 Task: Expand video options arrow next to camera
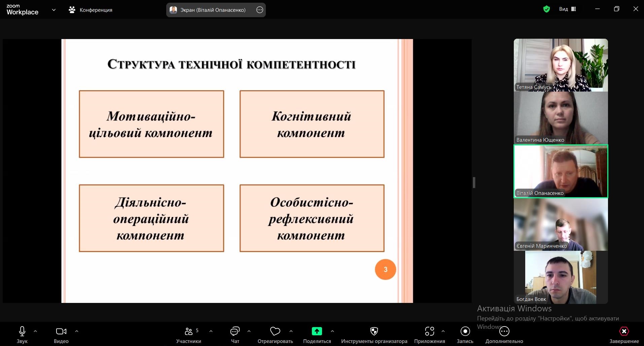click(x=77, y=331)
